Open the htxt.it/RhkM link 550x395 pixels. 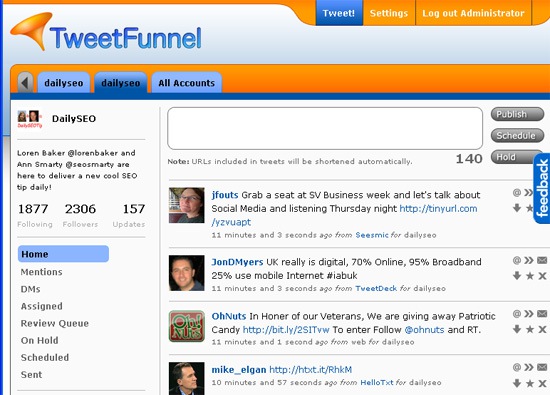click(x=310, y=370)
